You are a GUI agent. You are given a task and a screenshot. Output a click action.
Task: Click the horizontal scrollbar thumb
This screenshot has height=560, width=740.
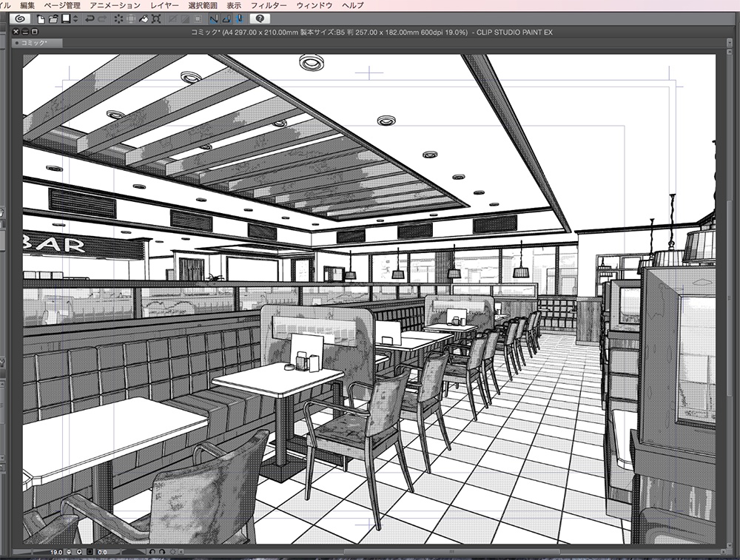coord(451,552)
